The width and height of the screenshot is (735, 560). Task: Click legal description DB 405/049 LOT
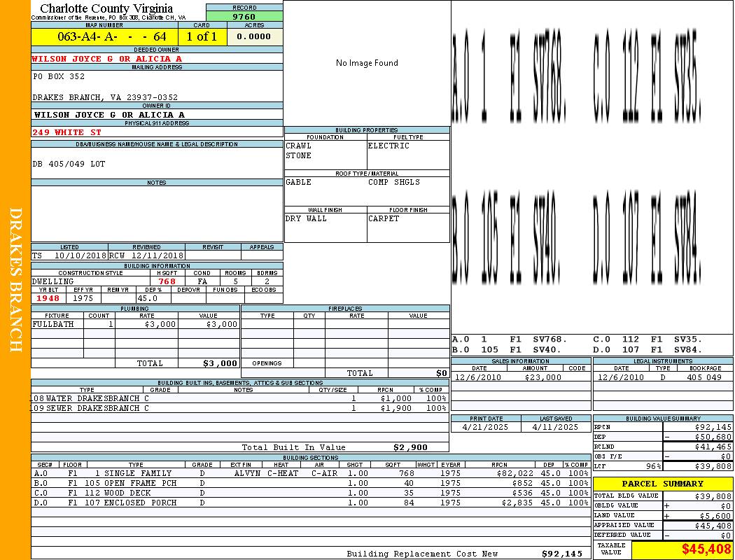(69, 164)
